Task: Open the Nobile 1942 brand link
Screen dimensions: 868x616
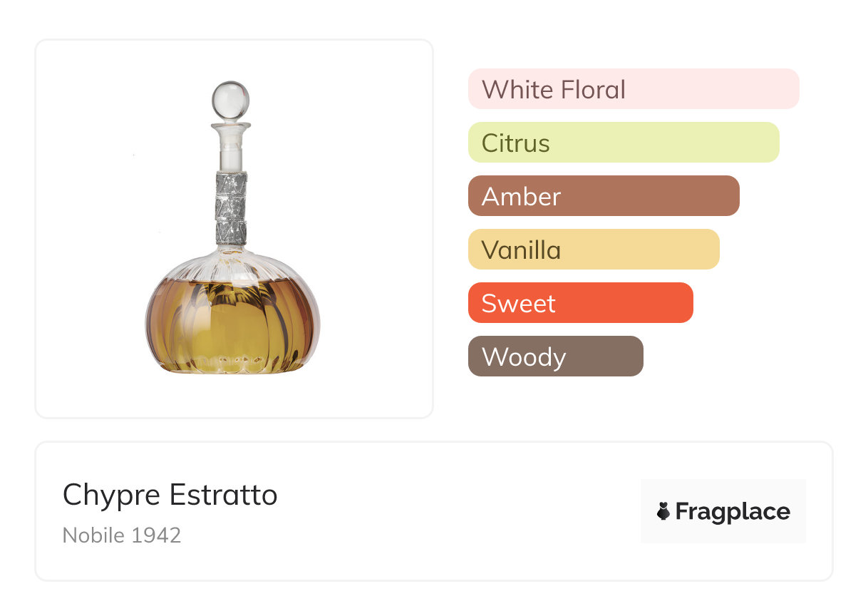Action: pos(122,535)
